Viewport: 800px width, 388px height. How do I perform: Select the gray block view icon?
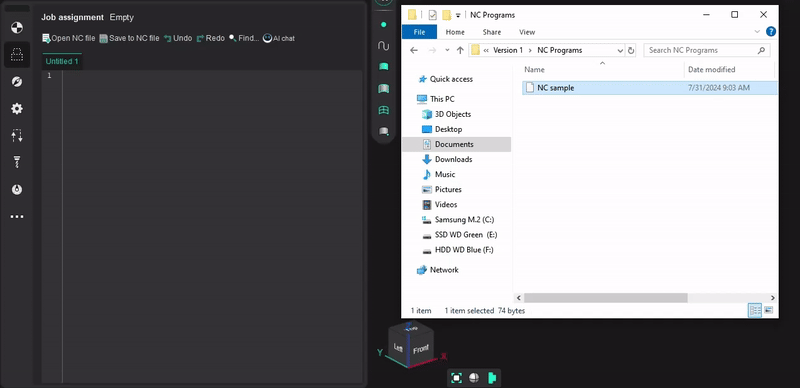tap(384, 132)
